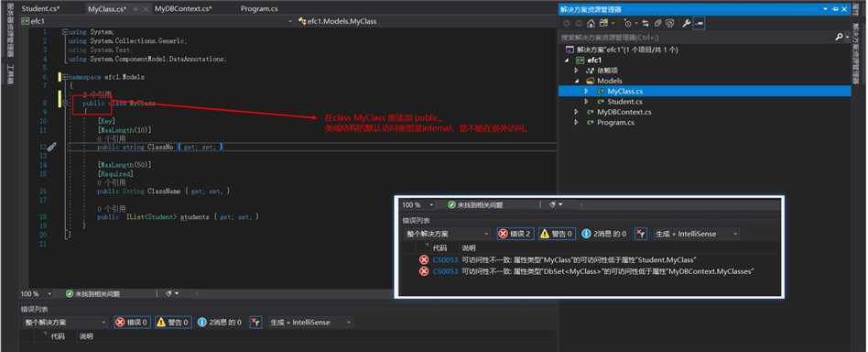
Task: Click the green no-issues found indicator
Action: tap(92, 294)
